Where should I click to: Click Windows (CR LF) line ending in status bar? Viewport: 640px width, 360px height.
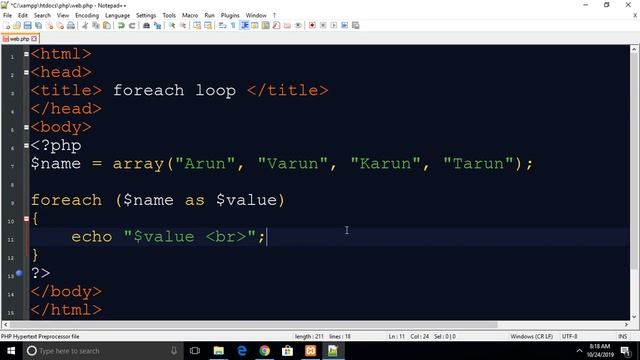pyautogui.click(x=531, y=336)
